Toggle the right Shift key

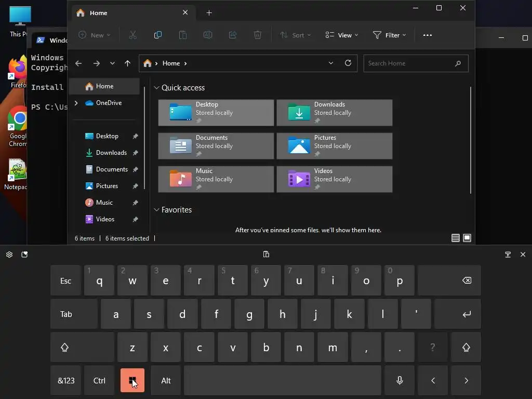click(x=466, y=347)
